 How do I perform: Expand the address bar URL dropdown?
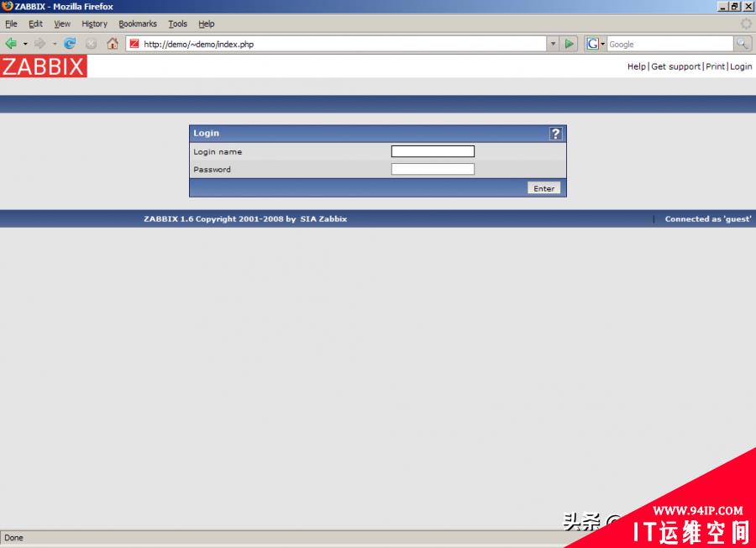tap(553, 44)
